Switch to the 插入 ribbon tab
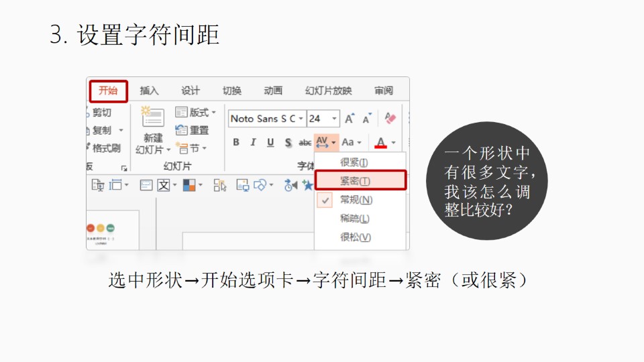Image resolution: width=644 pixels, height=362 pixels. click(x=149, y=90)
